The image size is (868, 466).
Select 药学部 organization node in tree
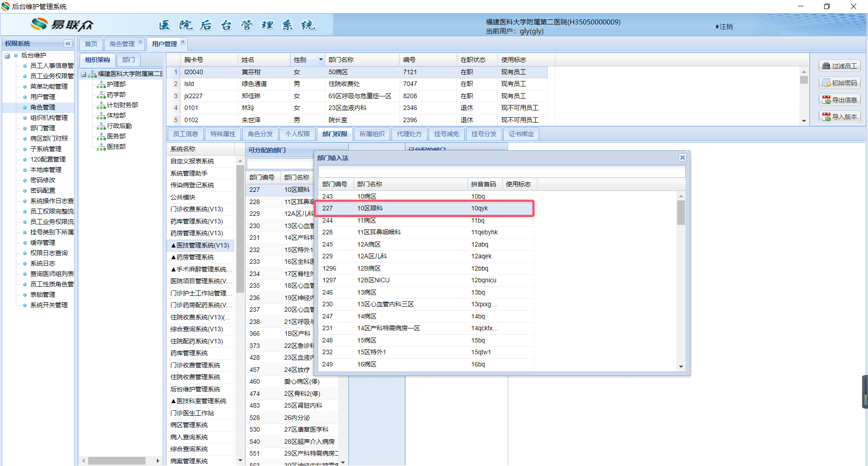[x=116, y=95]
